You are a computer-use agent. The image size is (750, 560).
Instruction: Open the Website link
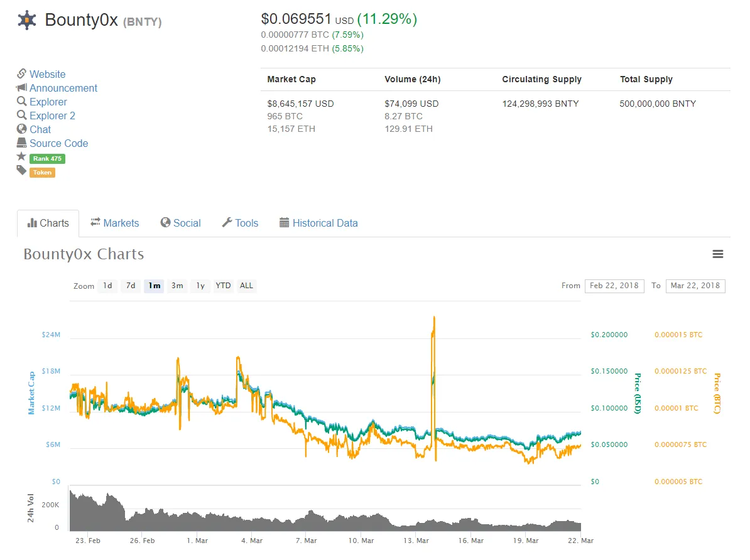pyautogui.click(x=47, y=74)
